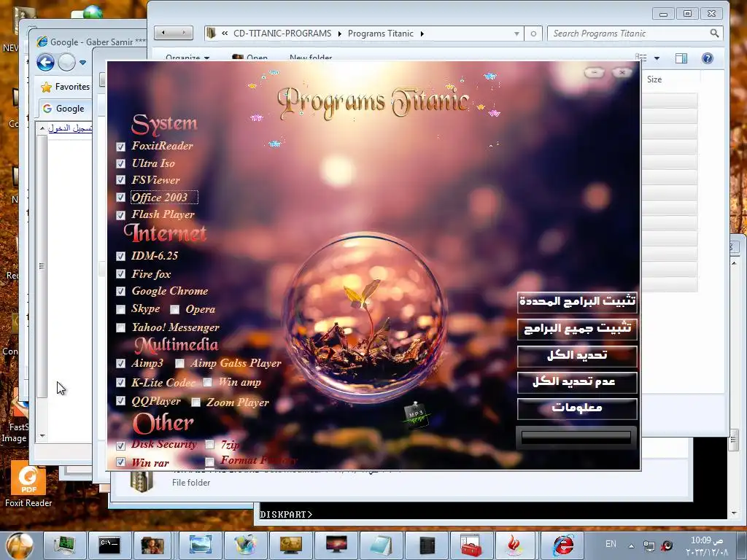Open recent pages dropdown in Internet Explorer

pos(83,63)
